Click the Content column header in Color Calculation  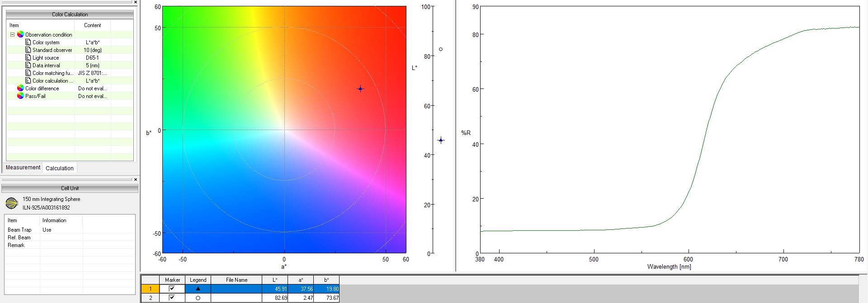(x=93, y=25)
